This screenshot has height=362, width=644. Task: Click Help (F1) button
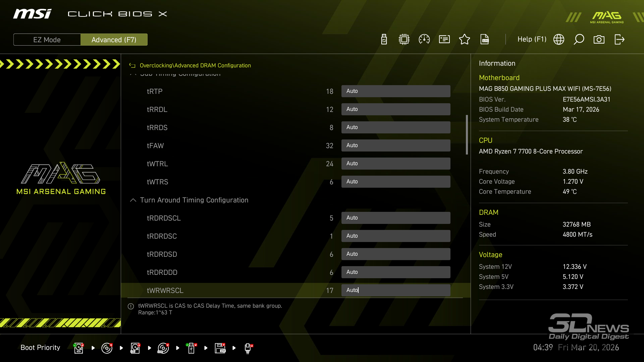(532, 40)
